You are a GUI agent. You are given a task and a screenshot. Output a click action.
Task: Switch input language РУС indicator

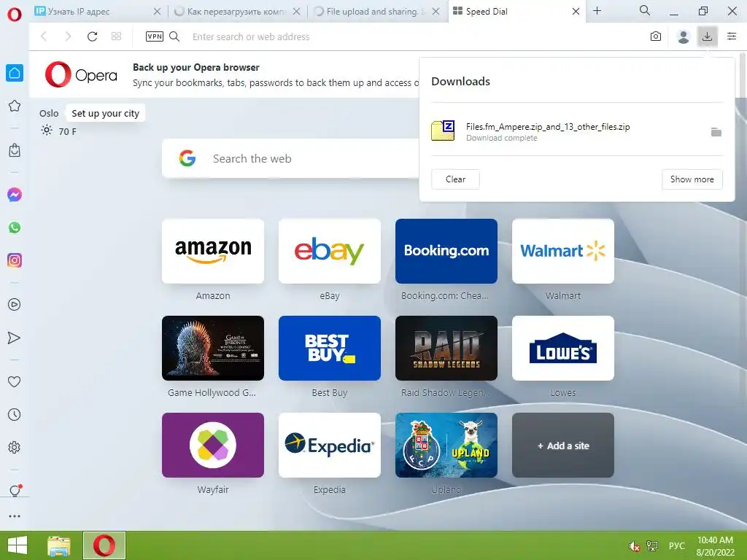pyautogui.click(x=676, y=545)
